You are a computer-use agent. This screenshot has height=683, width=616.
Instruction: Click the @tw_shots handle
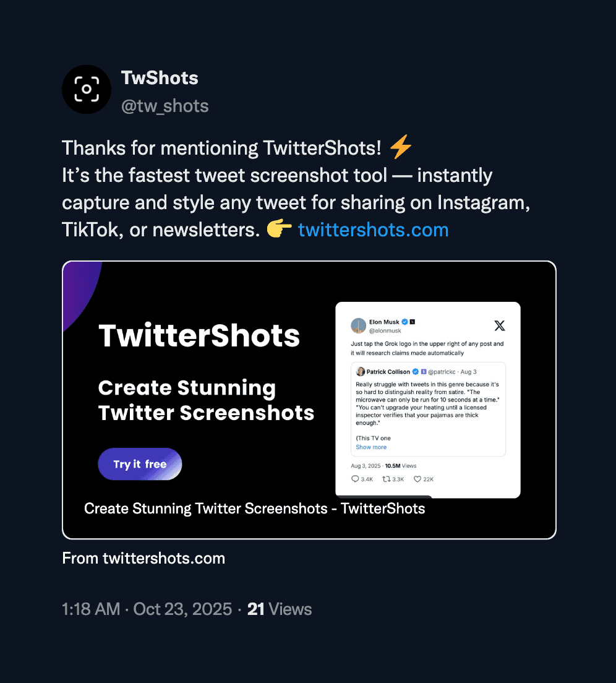(165, 106)
